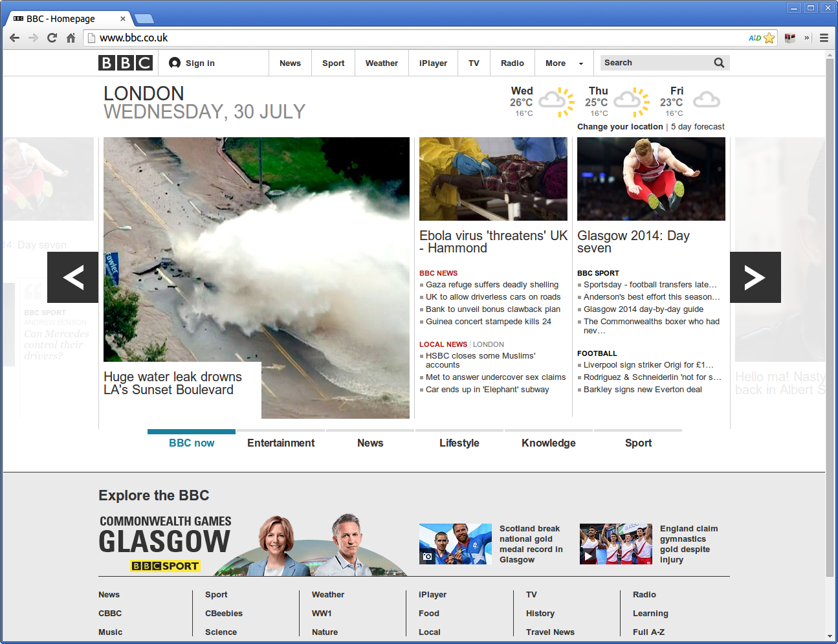Click the page vertical scrollbar
Image resolution: width=838 pixels, height=644 pixels.
click(830, 324)
